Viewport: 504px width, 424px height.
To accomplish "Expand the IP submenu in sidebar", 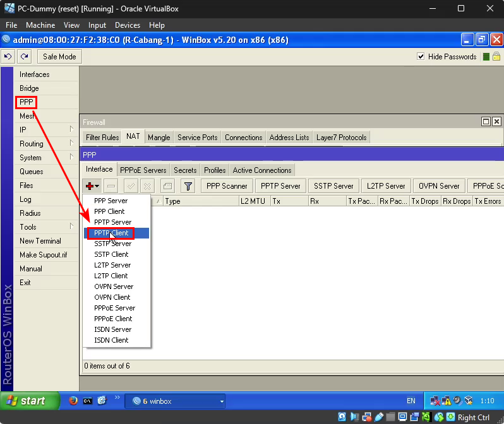I will point(71,129).
